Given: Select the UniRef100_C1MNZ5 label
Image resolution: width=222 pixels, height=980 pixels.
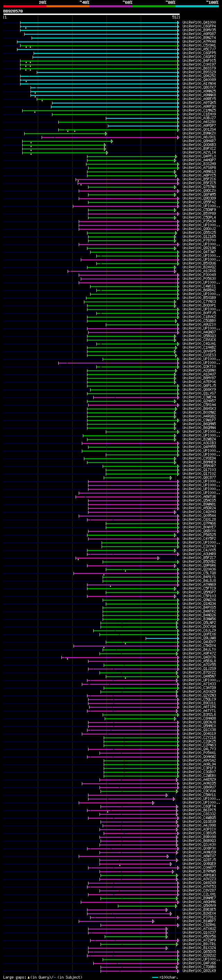Looking at the screenshot, I should (199, 110).
